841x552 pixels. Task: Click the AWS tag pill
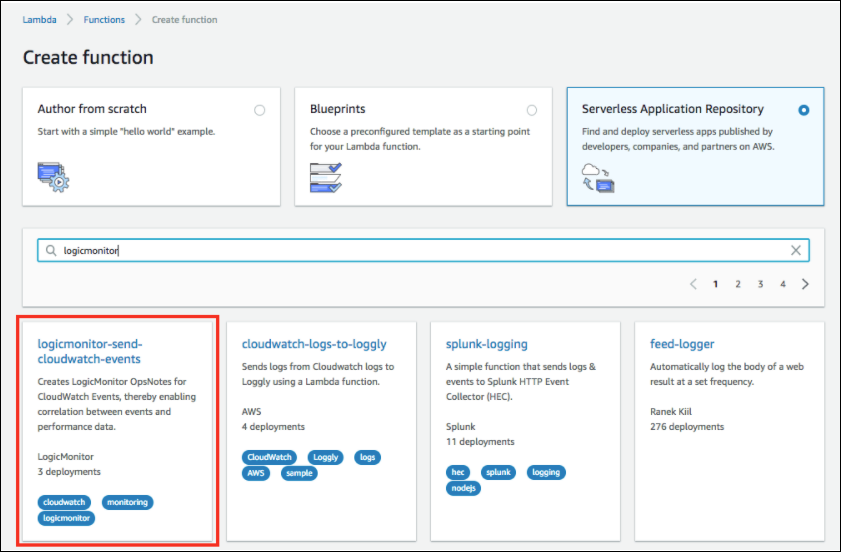(x=256, y=473)
